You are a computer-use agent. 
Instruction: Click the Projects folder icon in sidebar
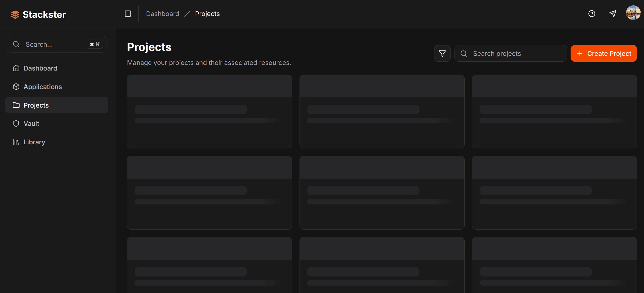(16, 105)
